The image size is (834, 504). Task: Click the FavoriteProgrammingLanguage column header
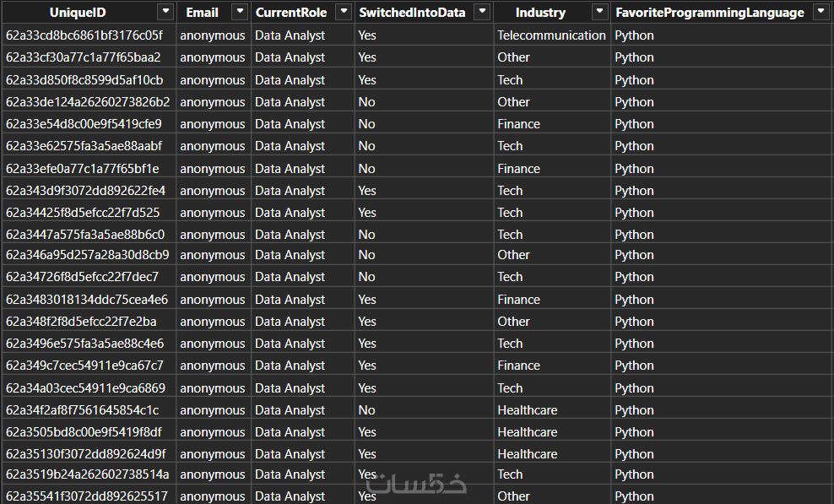(x=709, y=13)
